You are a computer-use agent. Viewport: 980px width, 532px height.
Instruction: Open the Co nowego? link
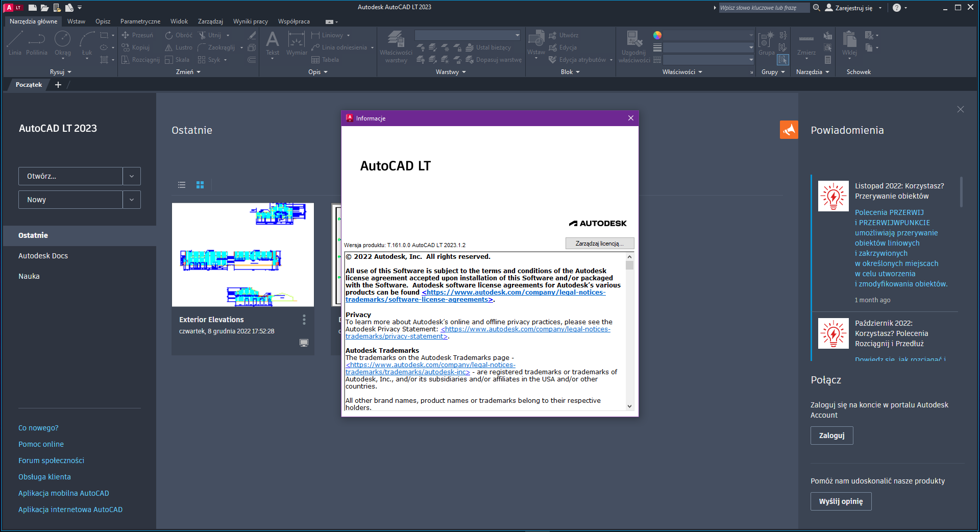tap(38, 428)
